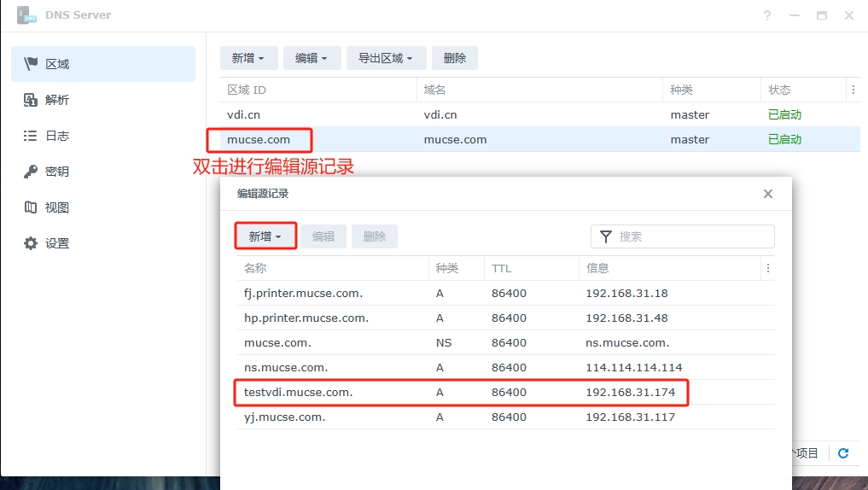Image resolution: width=868 pixels, height=490 pixels.
Task: Open column options menu in zone table
Action: tap(853, 90)
